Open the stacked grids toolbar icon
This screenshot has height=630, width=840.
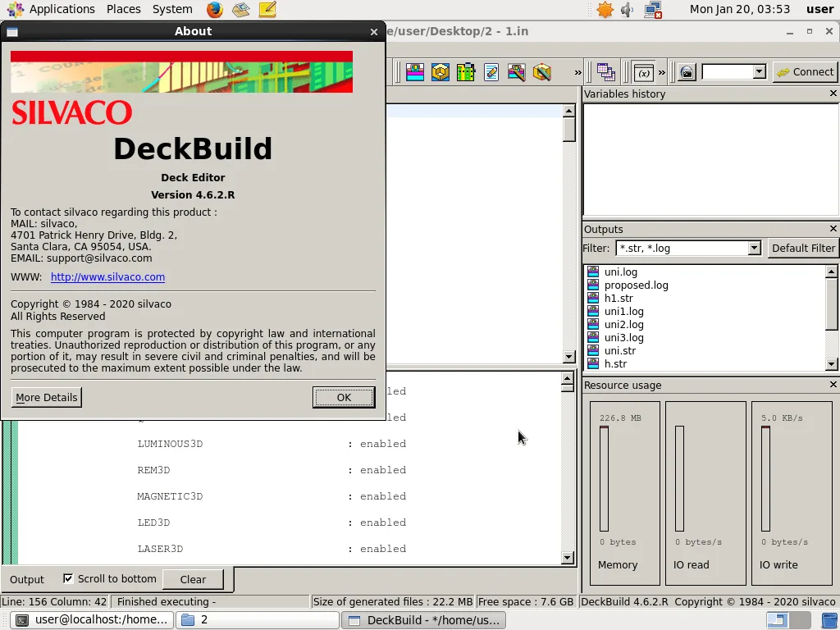(x=606, y=72)
